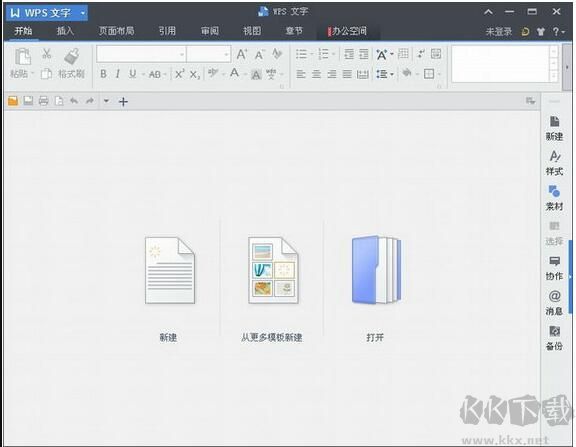
Task: Click the Clear Formatting icon
Action: (x=277, y=54)
